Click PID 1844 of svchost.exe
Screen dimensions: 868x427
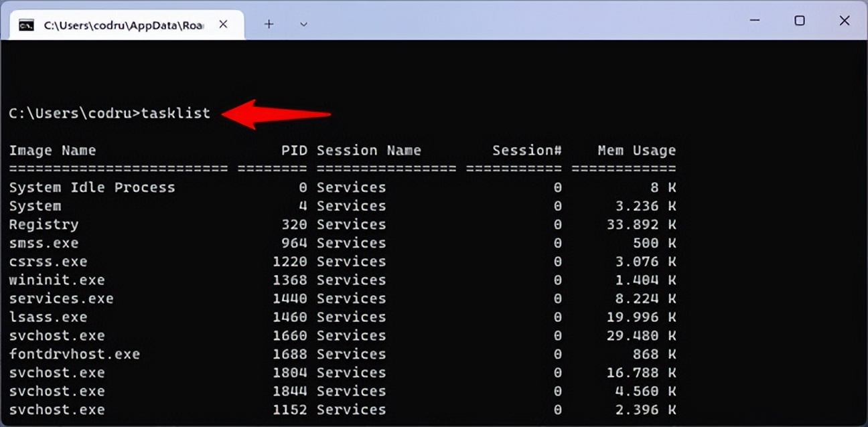[289, 392]
